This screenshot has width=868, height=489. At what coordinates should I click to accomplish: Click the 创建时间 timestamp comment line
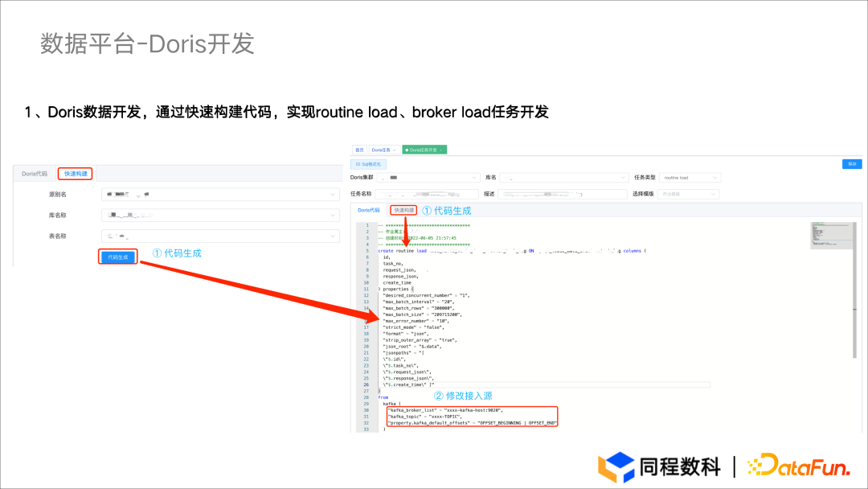417,238
